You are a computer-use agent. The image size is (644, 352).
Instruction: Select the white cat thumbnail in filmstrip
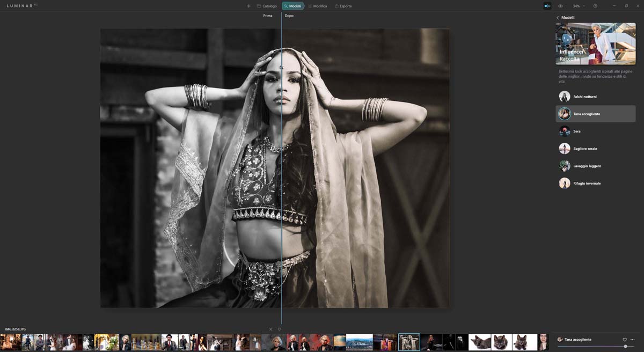point(480,342)
